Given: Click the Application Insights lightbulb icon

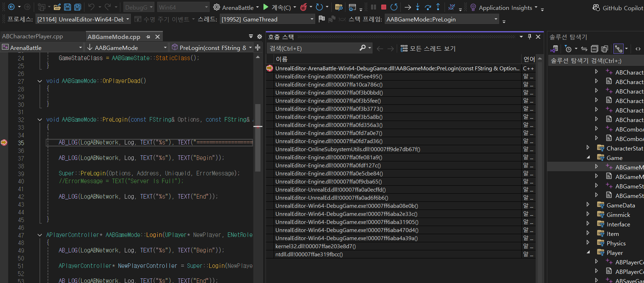Looking at the screenshot, I should point(473,7).
